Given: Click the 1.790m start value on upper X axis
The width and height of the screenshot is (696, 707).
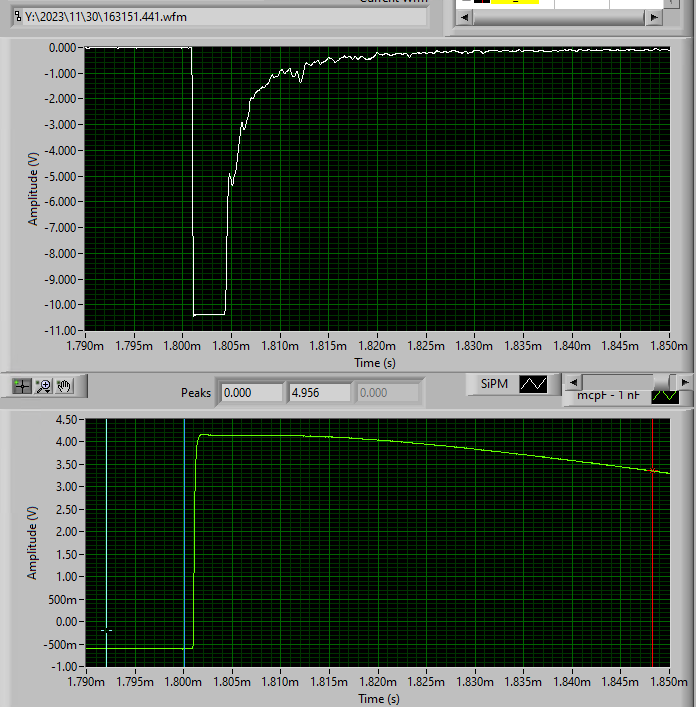Looking at the screenshot, I should coord(85,346).
